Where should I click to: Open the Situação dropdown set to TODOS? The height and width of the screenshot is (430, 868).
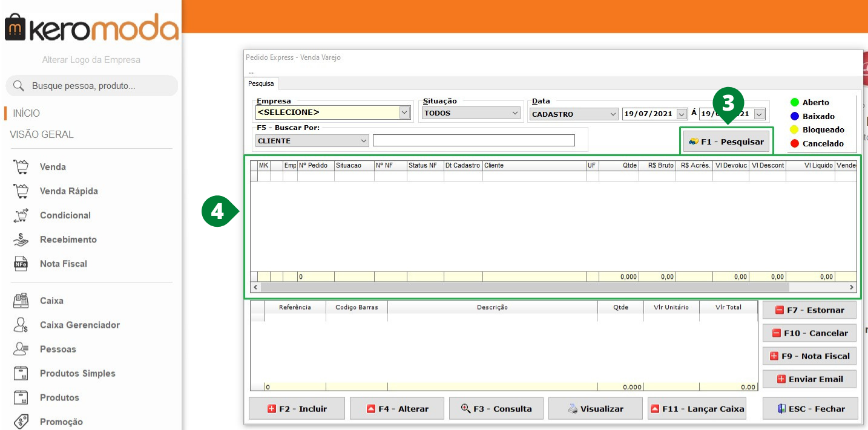pyautogui.click(x=472, y=112)
